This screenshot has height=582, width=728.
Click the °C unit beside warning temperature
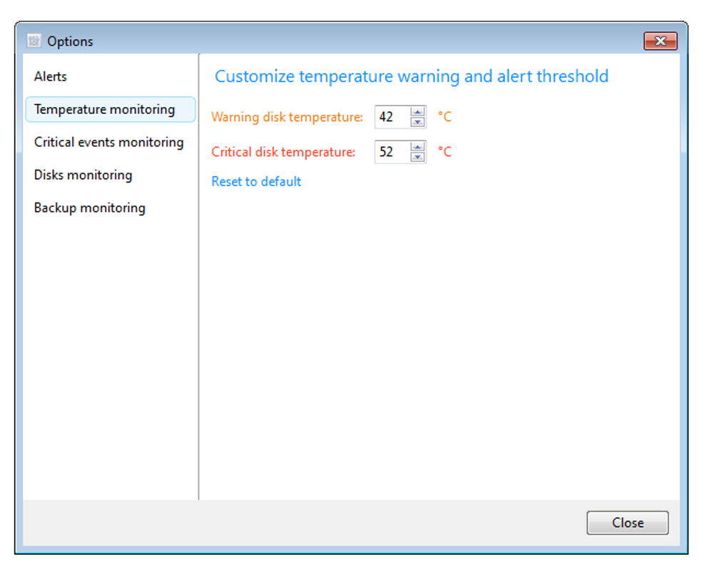point(445,117)
